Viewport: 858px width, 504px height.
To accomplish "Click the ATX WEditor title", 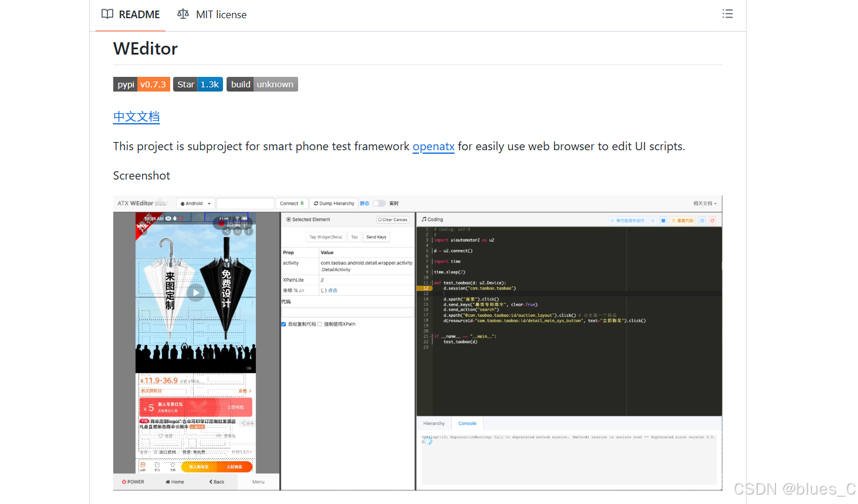I will [x=135, y=204].
